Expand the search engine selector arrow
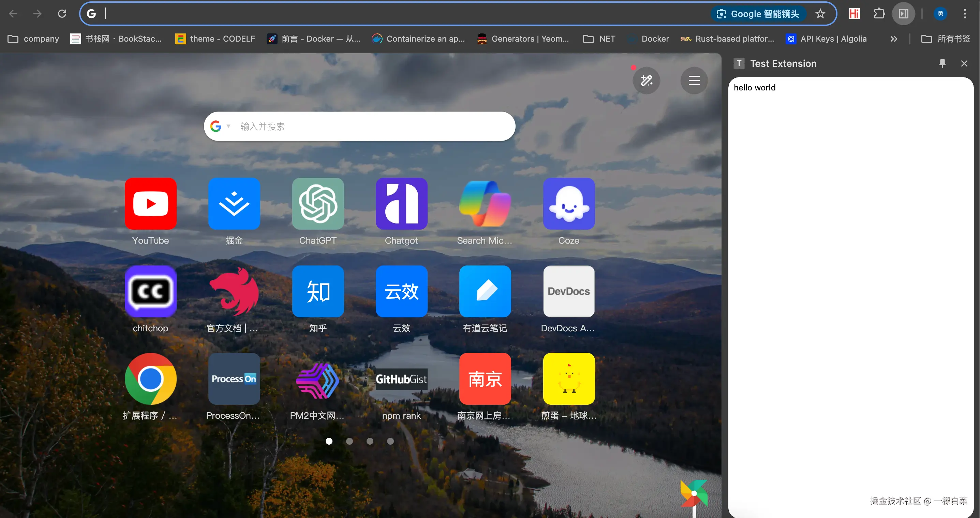 [229, 126]
